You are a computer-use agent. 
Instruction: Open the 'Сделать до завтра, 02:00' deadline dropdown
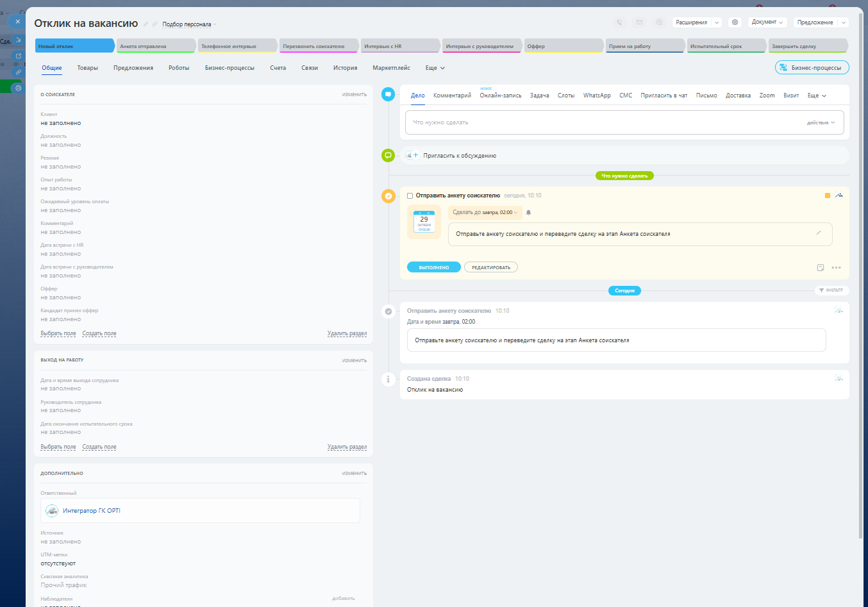485,212
